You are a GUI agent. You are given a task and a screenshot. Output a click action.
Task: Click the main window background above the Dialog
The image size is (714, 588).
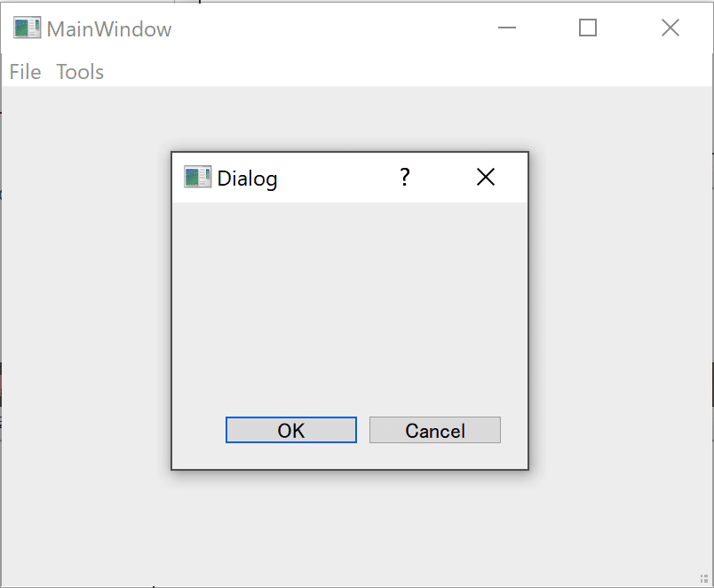tap(355, 120)
